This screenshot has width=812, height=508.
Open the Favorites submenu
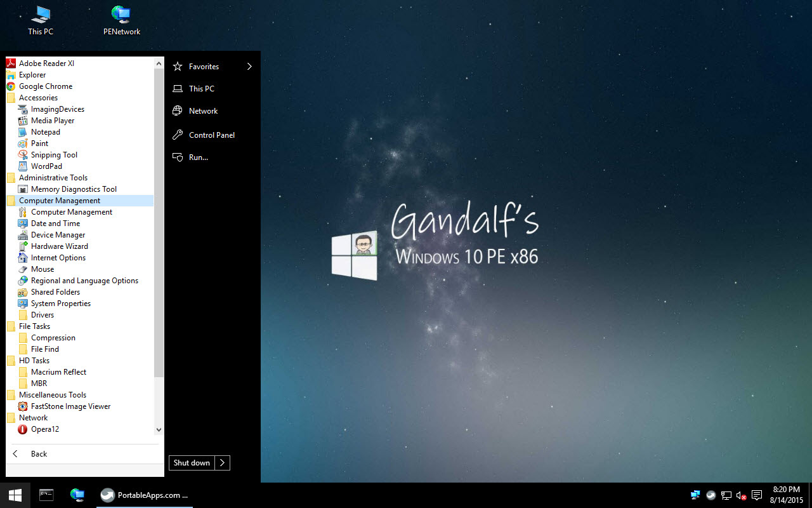point(213,67)
